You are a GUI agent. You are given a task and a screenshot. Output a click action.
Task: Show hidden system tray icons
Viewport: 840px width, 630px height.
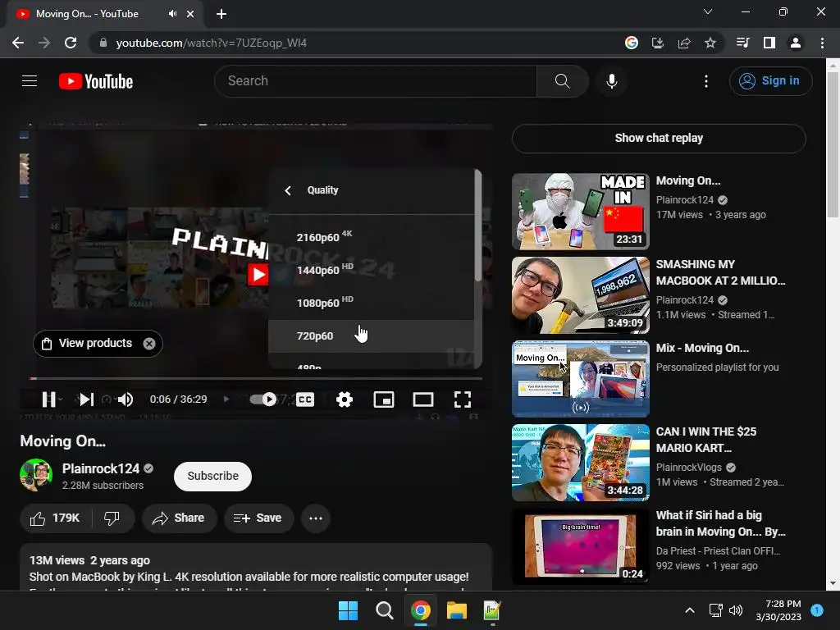coord(690,610)
